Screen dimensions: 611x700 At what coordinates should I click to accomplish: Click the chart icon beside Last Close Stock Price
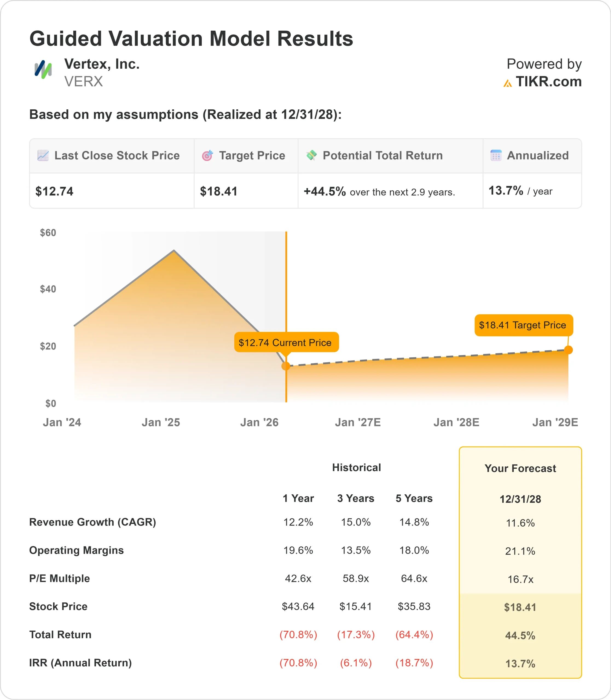pos(43,155)
